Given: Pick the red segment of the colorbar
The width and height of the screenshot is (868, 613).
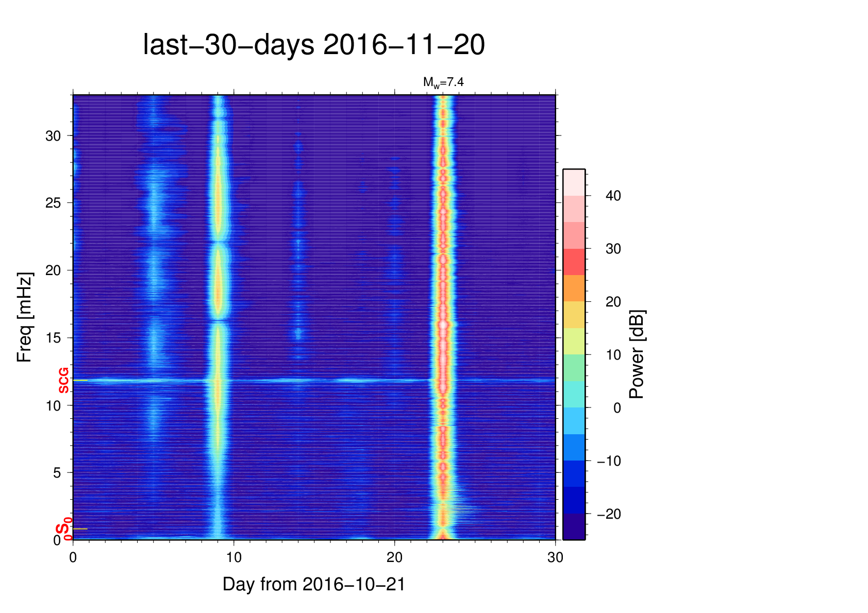Looking at the screenshot, I should (574, 262).
